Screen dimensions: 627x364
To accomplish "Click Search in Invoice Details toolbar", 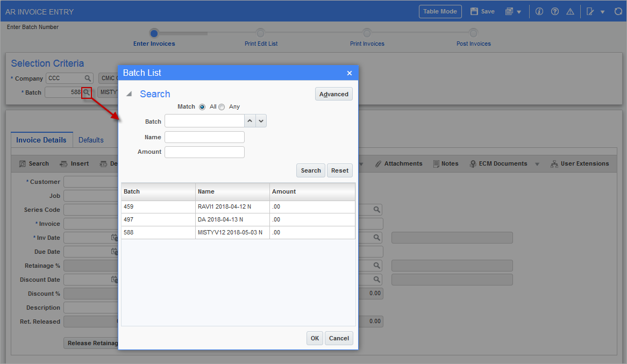I will tap(34, 163).
